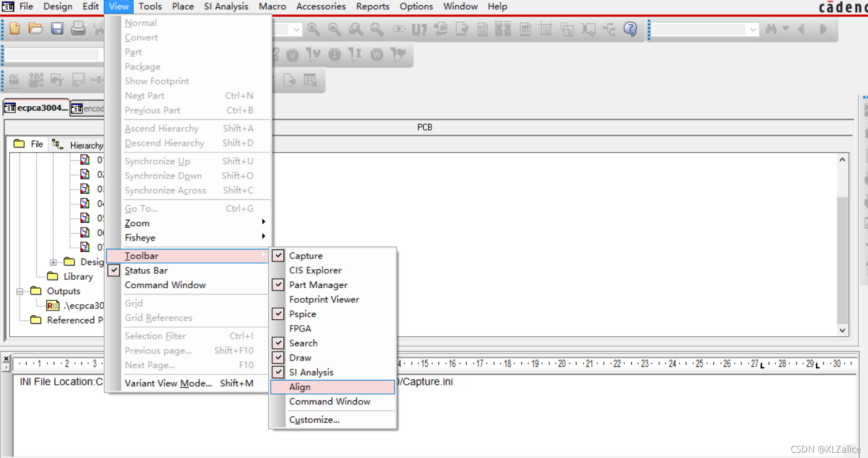Viewport: 868px width, 458px height.
Task: Open the Reports menu
Action: (x=372, y=6)
